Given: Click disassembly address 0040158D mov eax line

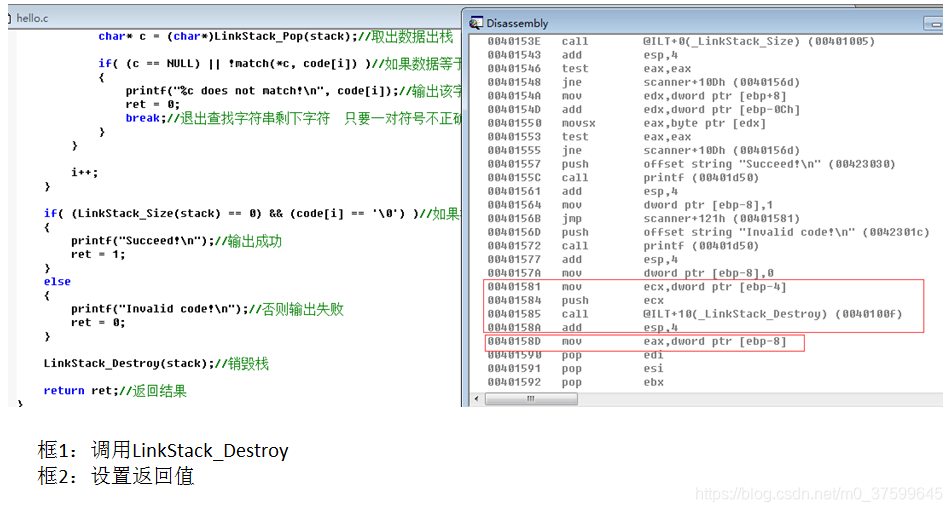Looking at the screenshot, I should coord(636,341).
